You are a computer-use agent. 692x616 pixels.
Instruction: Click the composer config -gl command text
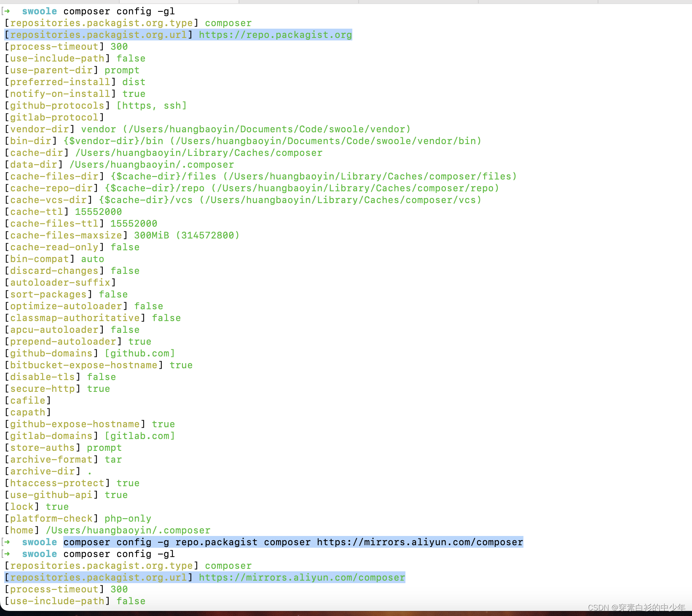[x=119, y=11]
